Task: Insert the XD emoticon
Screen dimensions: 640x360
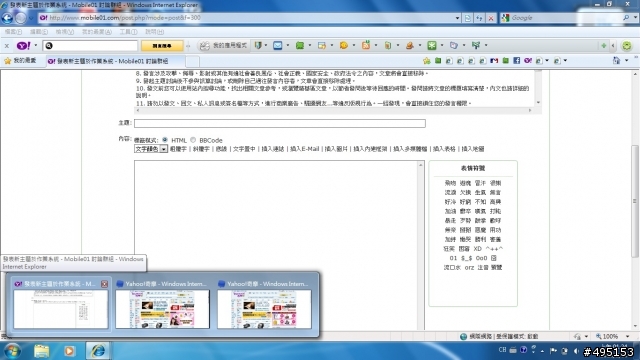Action: pyautogui.click(x=477, y=249)
